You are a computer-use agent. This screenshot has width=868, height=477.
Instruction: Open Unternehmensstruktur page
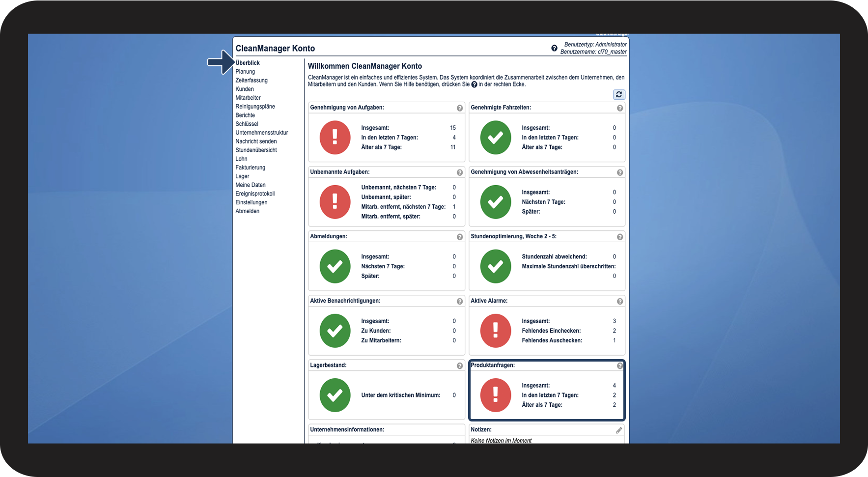262,133
